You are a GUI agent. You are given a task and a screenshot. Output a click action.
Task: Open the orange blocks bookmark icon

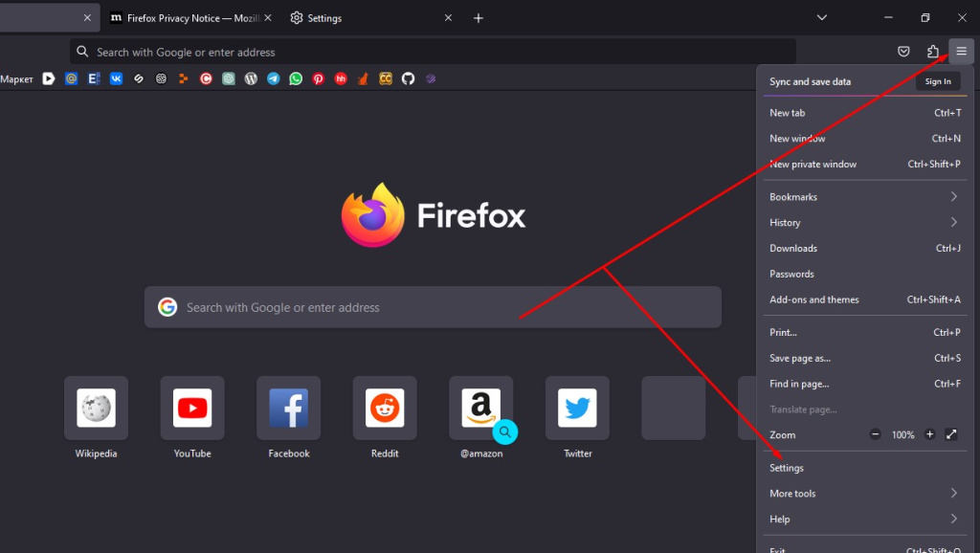click(183, 78)
